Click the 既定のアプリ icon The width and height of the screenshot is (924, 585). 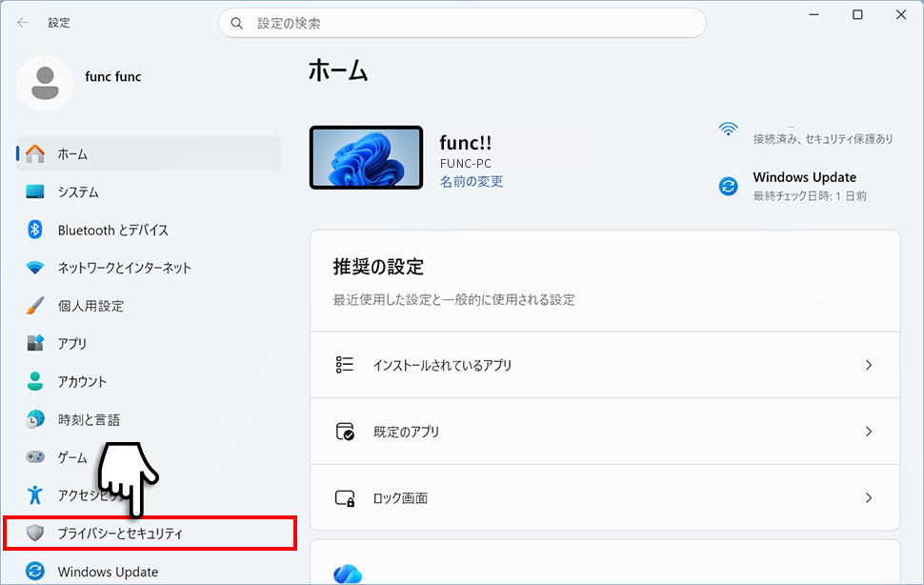coord(345,432)
